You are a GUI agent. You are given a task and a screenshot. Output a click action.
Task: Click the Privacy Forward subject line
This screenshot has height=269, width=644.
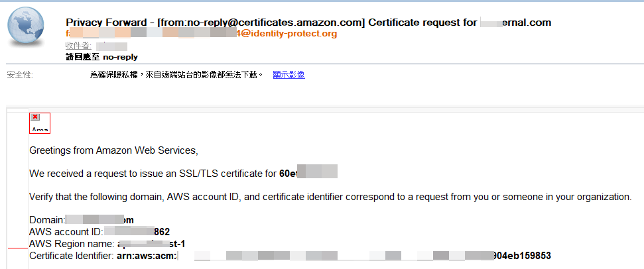pyautogui.click(x=308, y=23)
